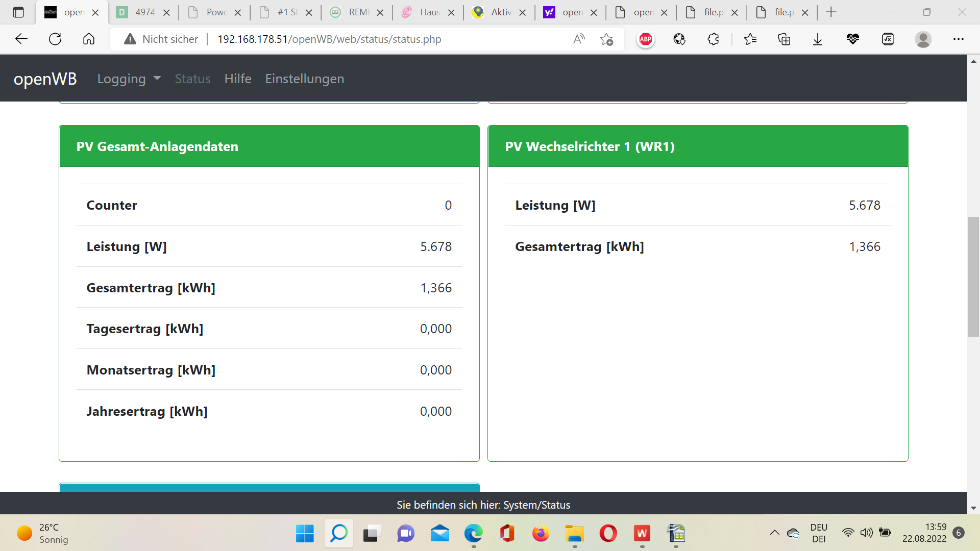Viewport: 980px width, 551px height.
Task: Open the Einstellungen menu item
Action: point(304,79)
